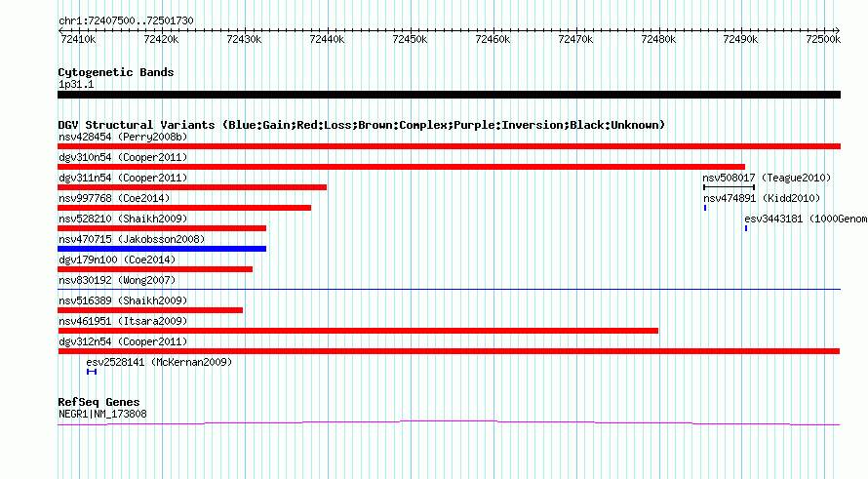Select the black nsv508017 bracket glyph
Viewport: 868px width, 479px height.
pyautogui.click(x=730, y=187)
